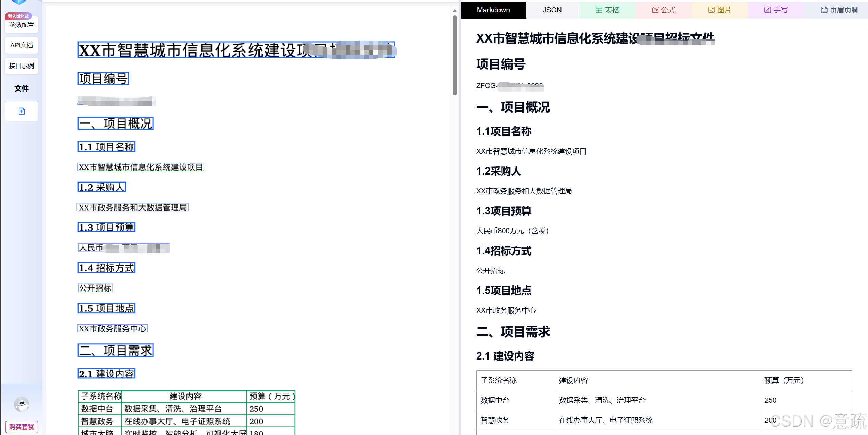Viewport: 868px width, 435px height.
Task: Switch to the 手写 tab
Action: tap(776, 10)
